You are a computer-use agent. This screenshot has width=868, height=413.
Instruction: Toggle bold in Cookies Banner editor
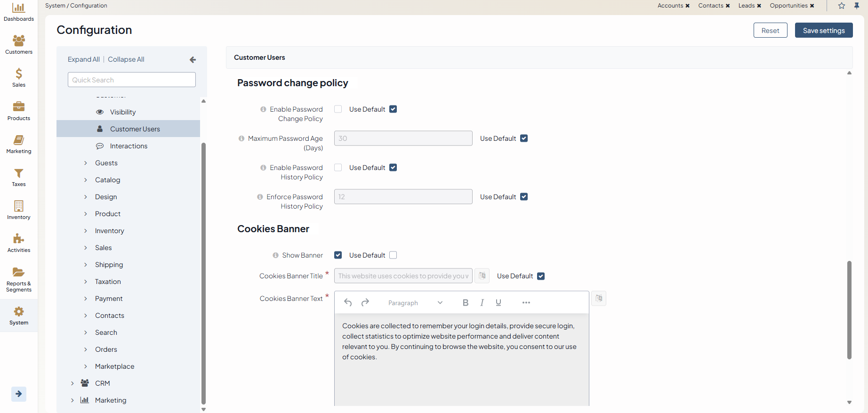point(466,303)
